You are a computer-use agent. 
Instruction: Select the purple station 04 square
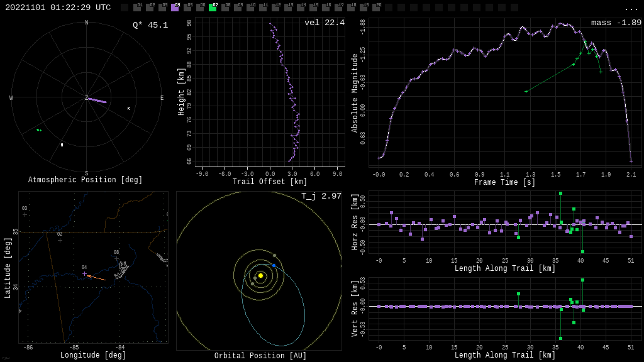[175, 8]
